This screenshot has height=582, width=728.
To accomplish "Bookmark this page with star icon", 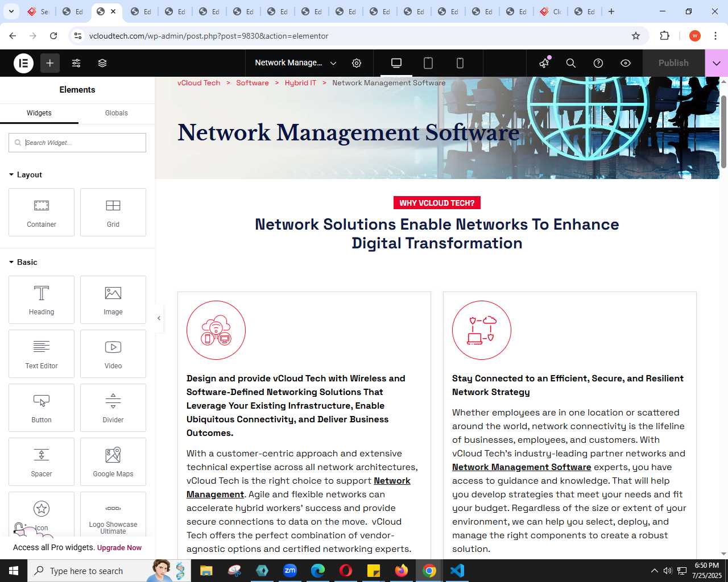I will click(636, 36).
